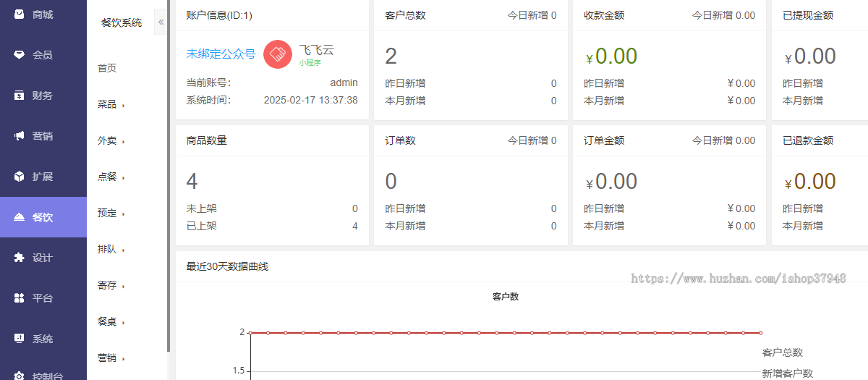This screenshot has height=380, width=868.
Task: Open the 财务 section label
Action: (x=43, y=96)
